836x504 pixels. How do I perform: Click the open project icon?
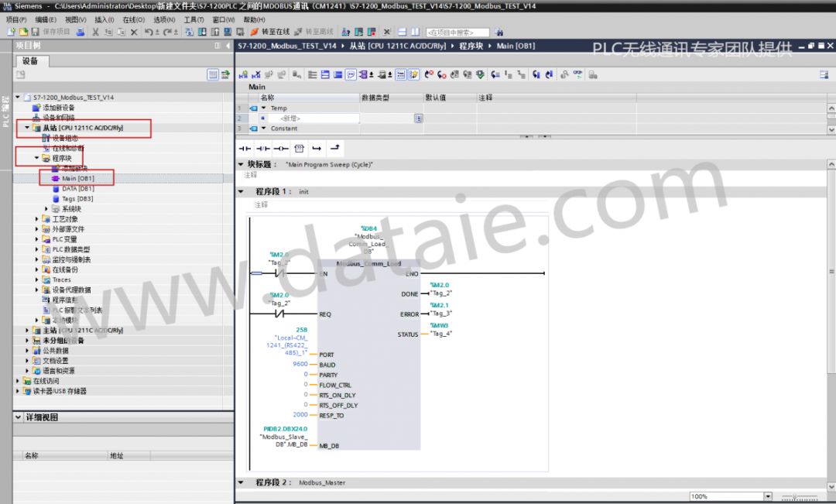click(x=23, y=32)
